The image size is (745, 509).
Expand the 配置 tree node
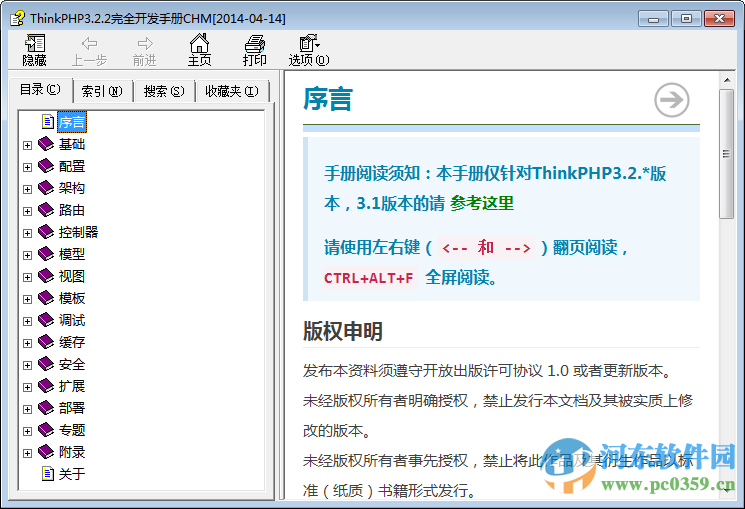click(28, 167)
